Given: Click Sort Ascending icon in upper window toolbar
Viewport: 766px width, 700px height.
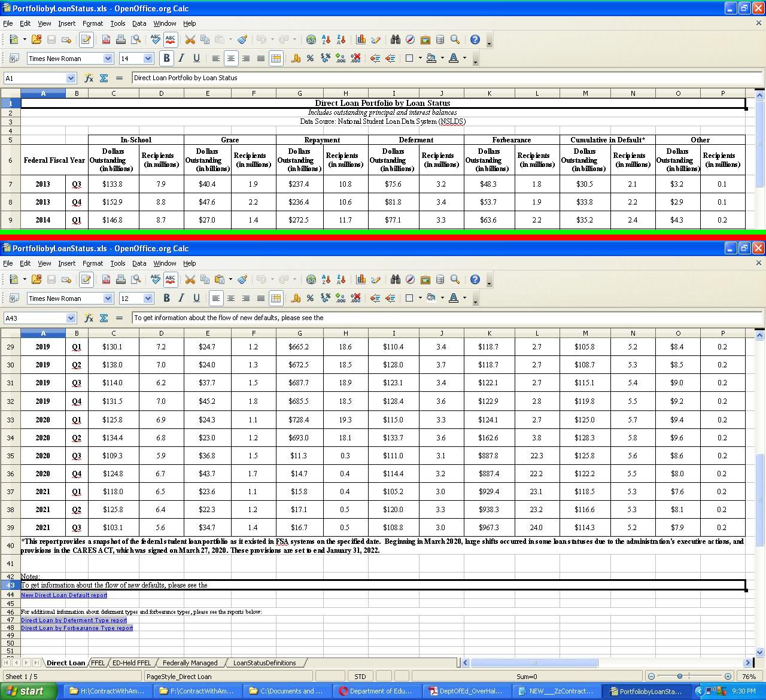Looking at the screenshot, I should (x=326, y=39).
